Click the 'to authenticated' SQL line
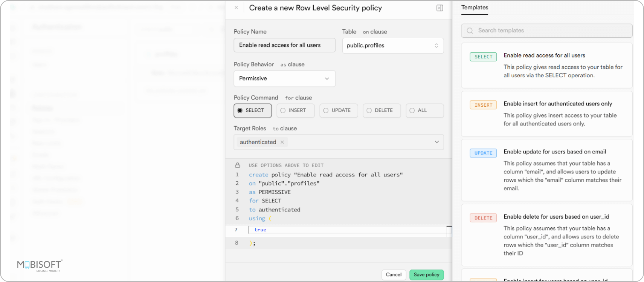Viewport: 644px width, 282px height. point(275,210)
